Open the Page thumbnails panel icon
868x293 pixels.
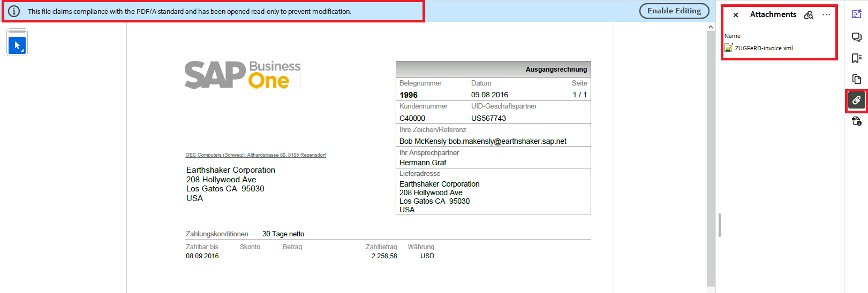click(856, 79)
